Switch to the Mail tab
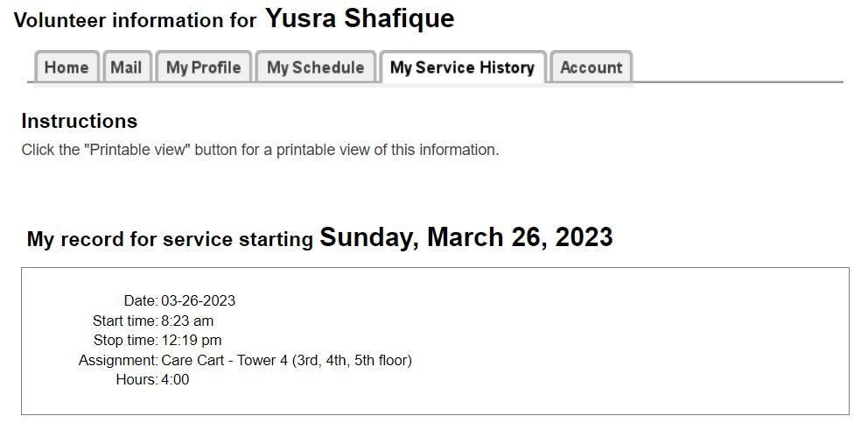The image size is (868, 423). [126, 67]
